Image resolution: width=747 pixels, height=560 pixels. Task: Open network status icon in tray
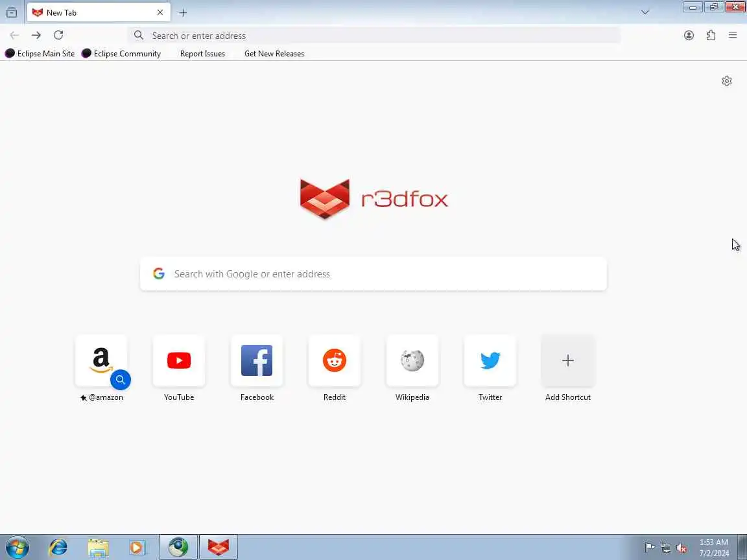(x=665, y=548)
